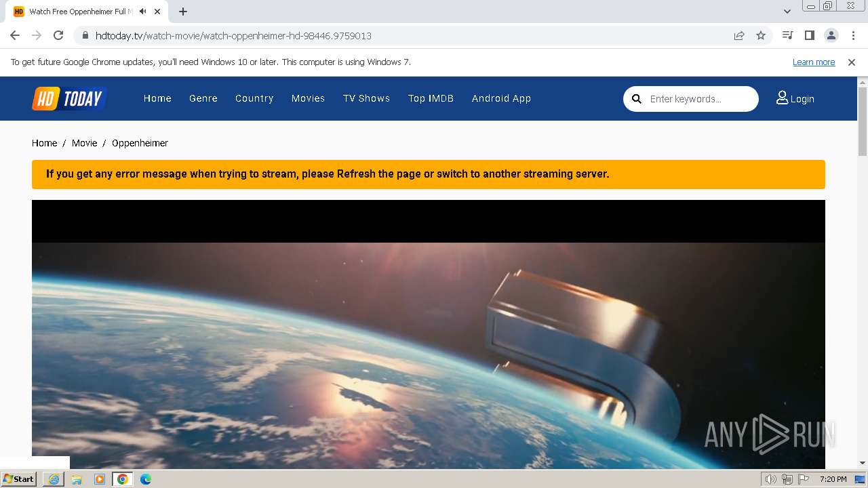Open File Explorer from taskbar
The height and width of the screenshot is (488, 868).
click(x=77, y=479)
